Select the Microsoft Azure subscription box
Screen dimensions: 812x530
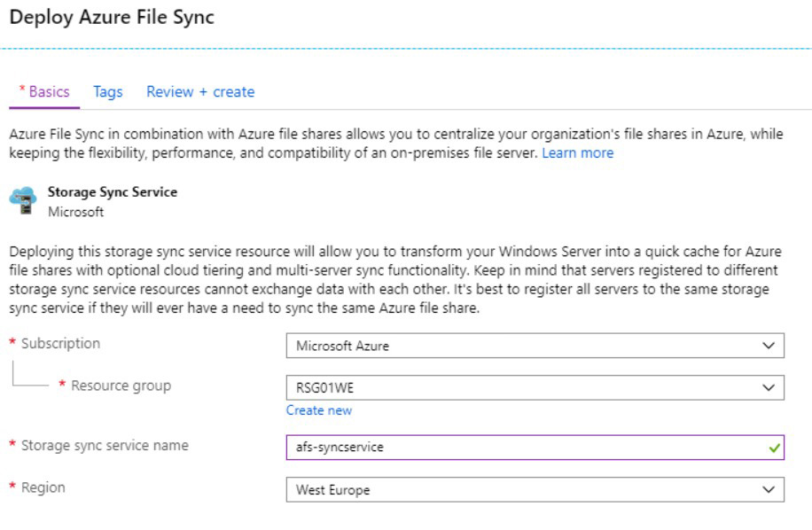pyautogui.click(x=535, y=346)
